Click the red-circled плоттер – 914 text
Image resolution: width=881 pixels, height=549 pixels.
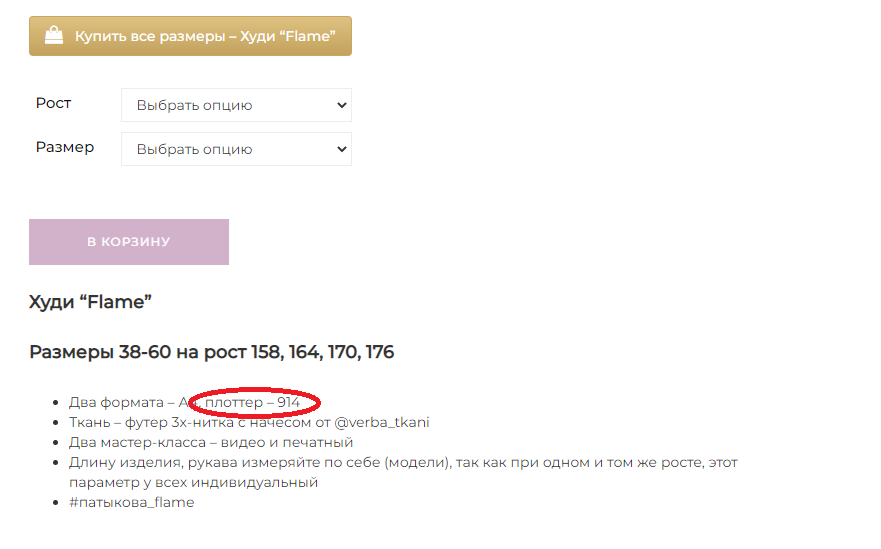pos(253,402)
